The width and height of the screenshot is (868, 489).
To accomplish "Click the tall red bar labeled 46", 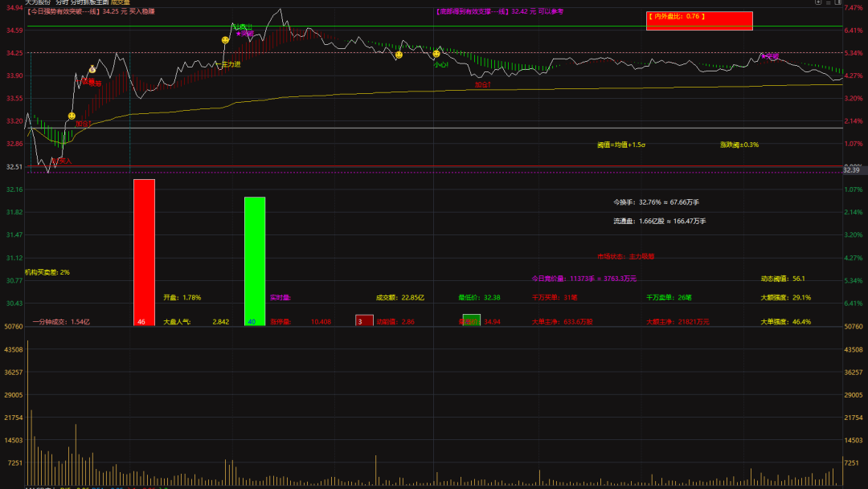I will pos(144,251).
